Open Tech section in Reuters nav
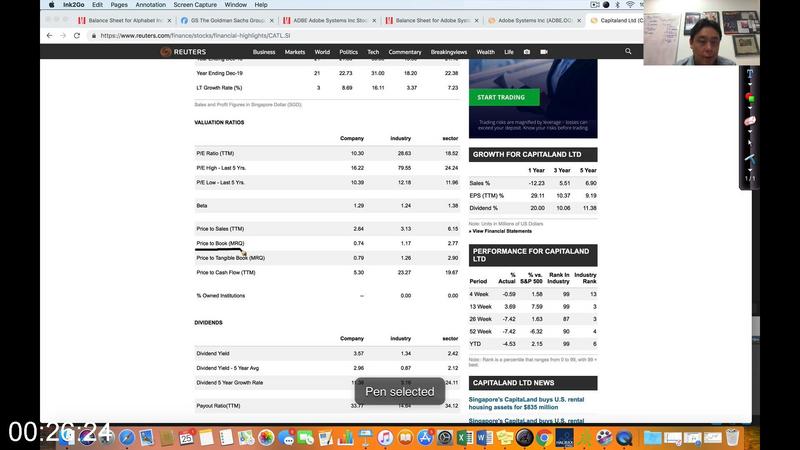This screenshot has width=800, height=450. pos(373,52)
